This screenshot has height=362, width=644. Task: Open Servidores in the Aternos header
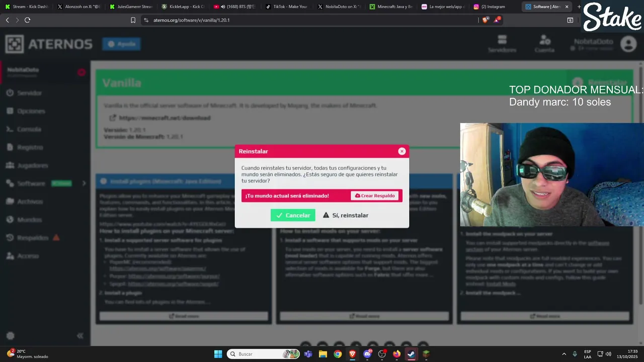click(x=502, y=44)
